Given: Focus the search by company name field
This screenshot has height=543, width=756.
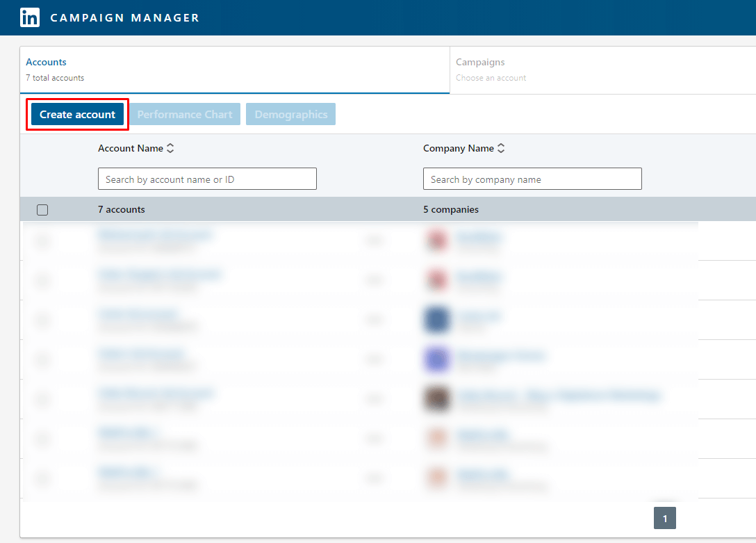Looking at the screenshot, I should click(532, 179).
